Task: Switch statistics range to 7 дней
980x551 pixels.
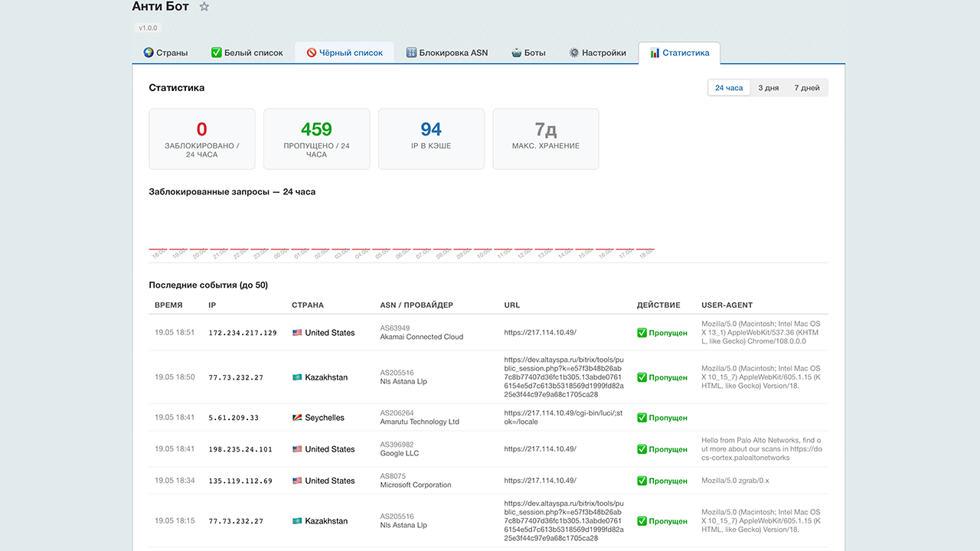Action: coord(807,88)
